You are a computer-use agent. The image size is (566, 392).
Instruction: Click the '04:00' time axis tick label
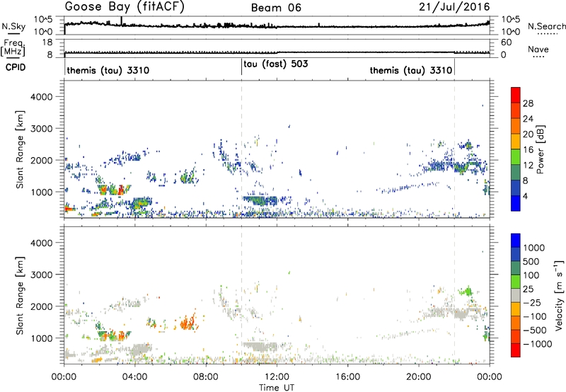pyautogui.click(x=134, y=377)
